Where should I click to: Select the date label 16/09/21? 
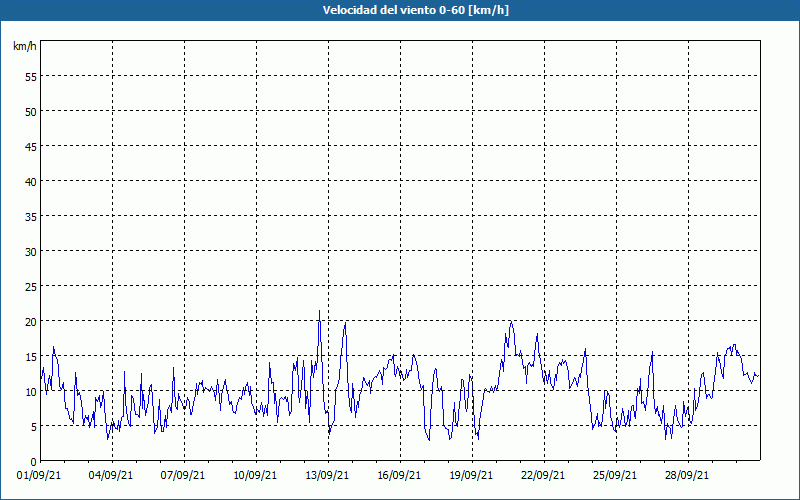[x=398, y=476]
